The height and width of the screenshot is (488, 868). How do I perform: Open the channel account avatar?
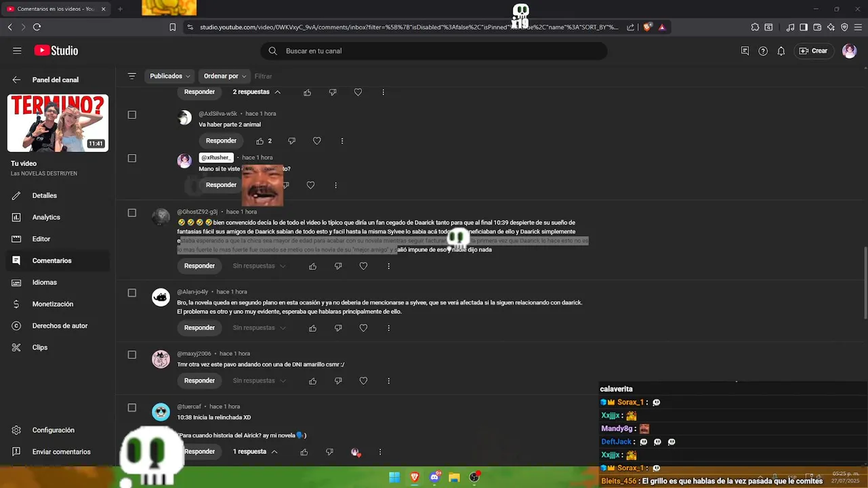[x=849, y=51]
